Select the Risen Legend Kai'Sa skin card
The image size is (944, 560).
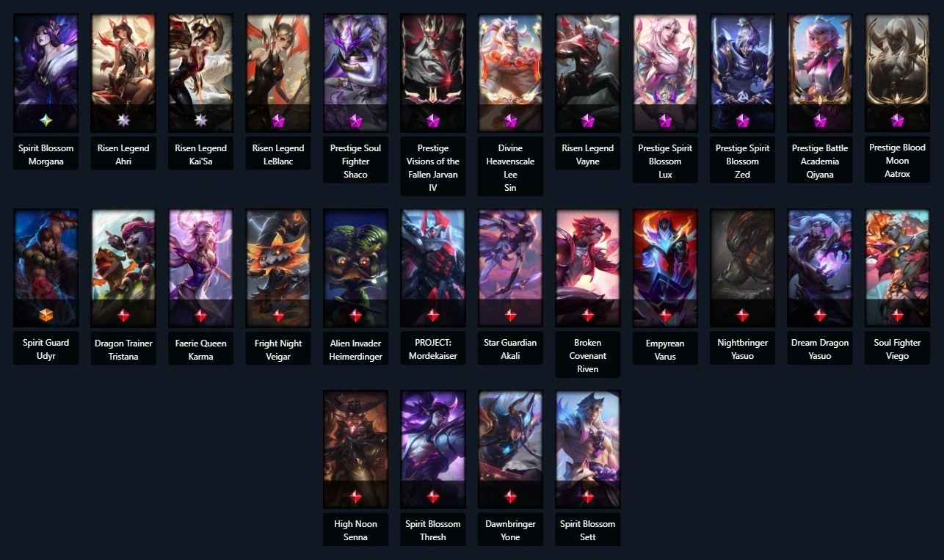click(200, 73)
